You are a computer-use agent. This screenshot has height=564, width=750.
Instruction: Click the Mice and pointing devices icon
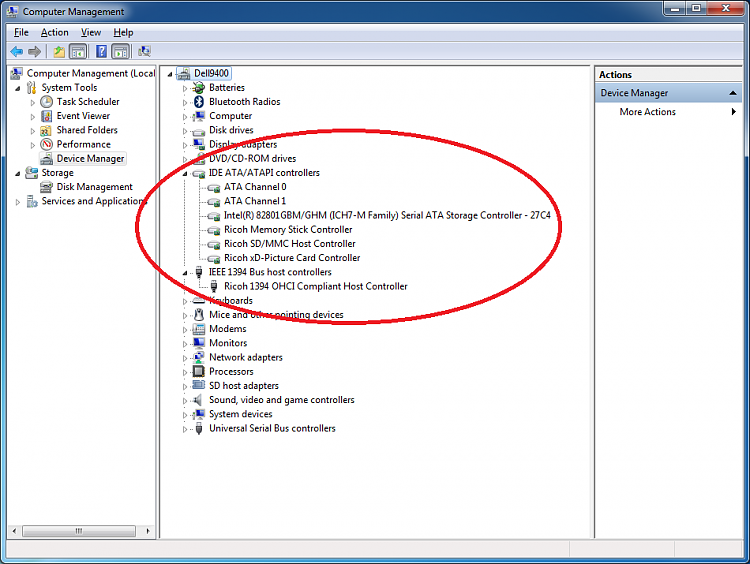click(199, 315)
